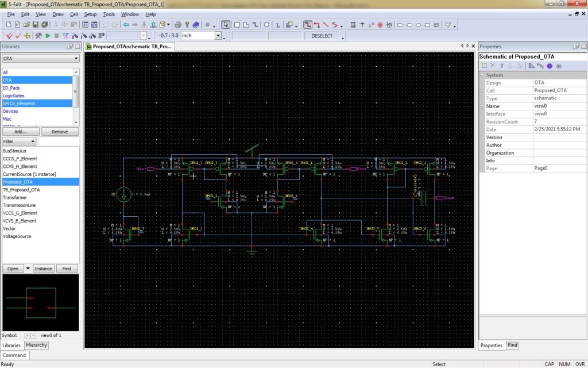Select the Box drawing tool
Viewport: 588px width, 368px height.
point(237,24)
